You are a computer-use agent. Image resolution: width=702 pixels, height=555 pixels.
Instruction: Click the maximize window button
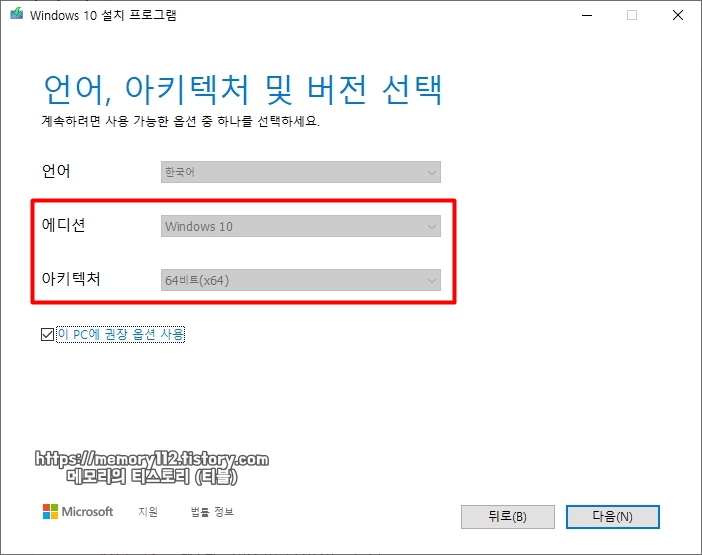pyautogui.click(x=632, y=15)
